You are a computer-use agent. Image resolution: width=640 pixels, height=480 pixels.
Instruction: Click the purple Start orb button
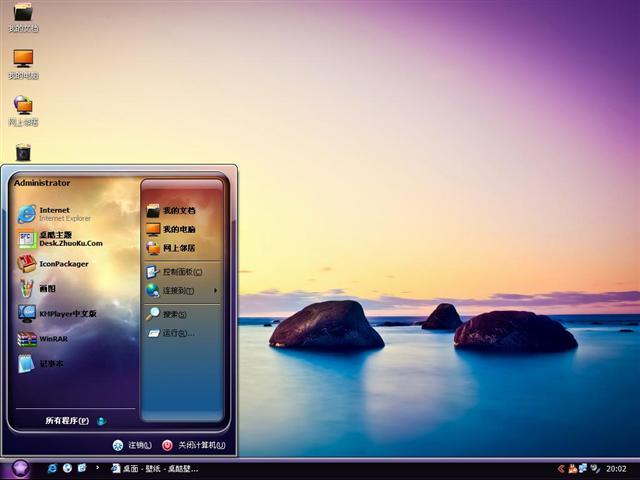coord(19,467)
